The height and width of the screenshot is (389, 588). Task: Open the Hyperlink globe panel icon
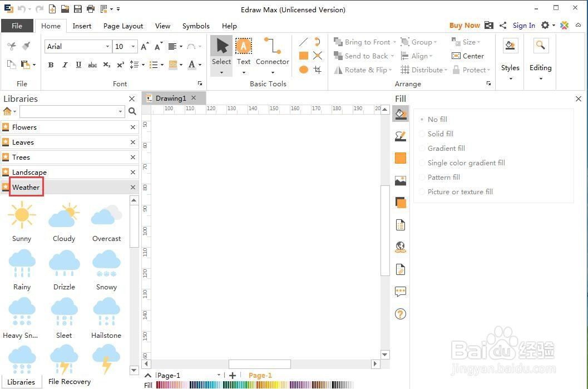click(x=401, y=247)
